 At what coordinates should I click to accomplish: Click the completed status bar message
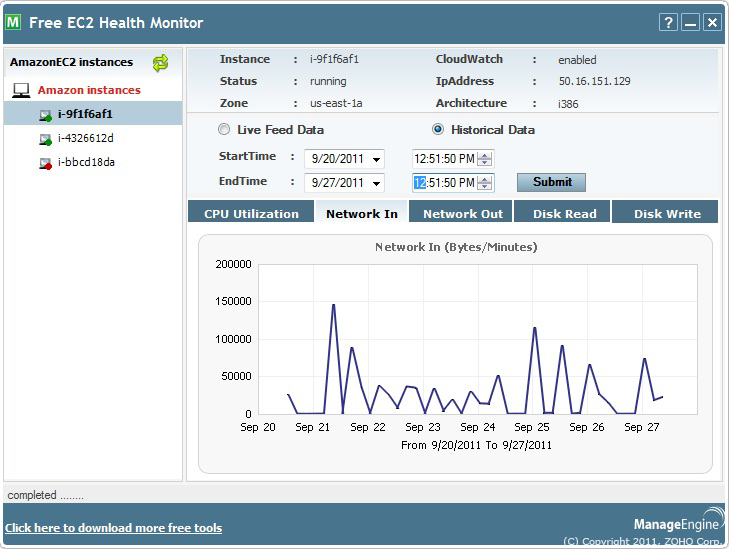(x=46, y=495)
